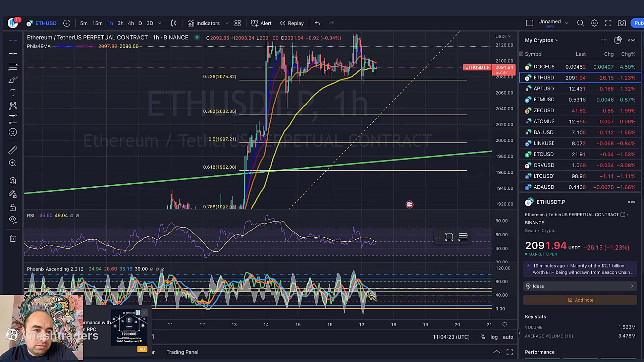Open the patterns tool

13,106
